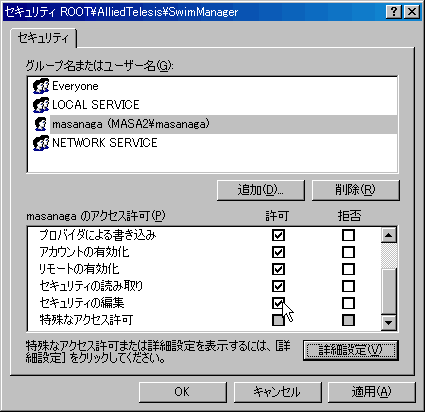Click allow checkbox for 特殊なアクセス許可
The height and width of the screenshot is (412, 425).
coord(278,320)
